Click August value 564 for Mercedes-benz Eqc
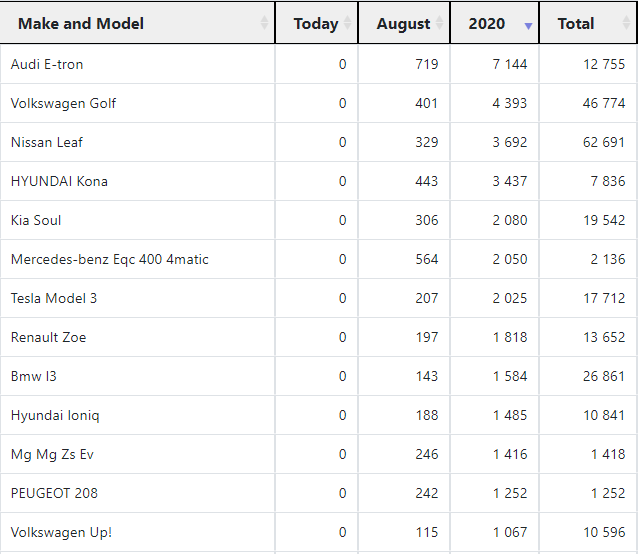The width and height of the screenshot is (638, 554). coord(427,260)
